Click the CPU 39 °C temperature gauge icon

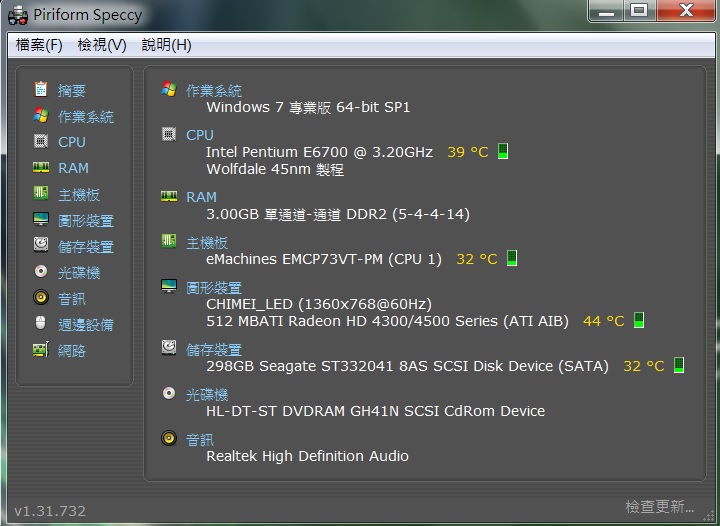503,151
